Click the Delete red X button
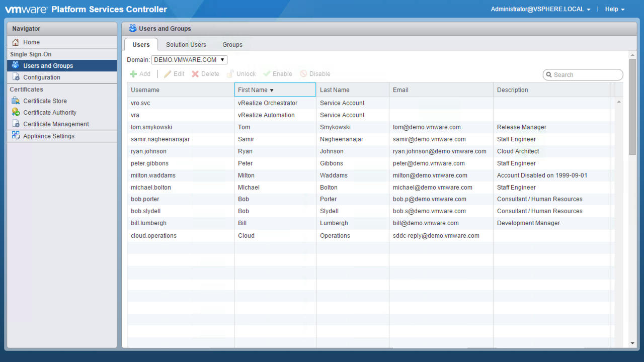This screenshot has height=362, width=644. (x=195, y=74)
